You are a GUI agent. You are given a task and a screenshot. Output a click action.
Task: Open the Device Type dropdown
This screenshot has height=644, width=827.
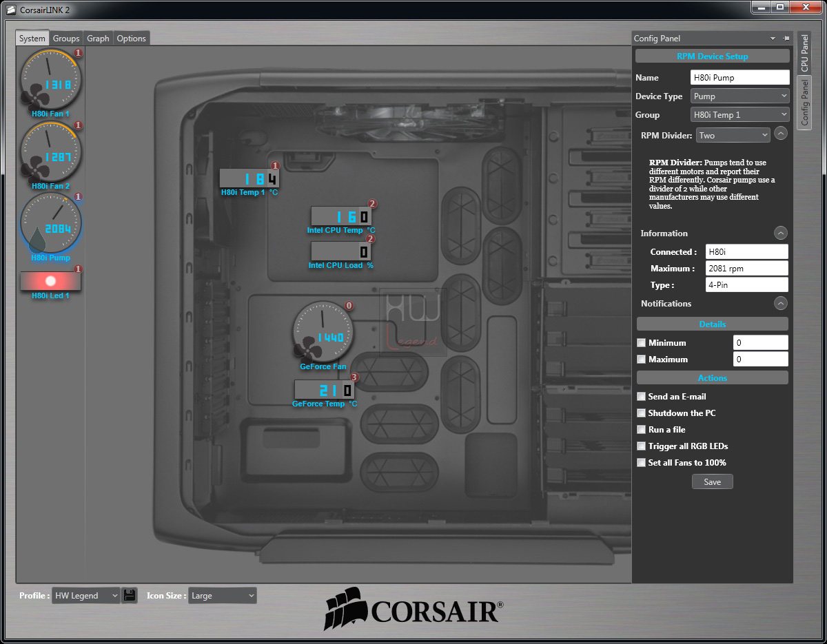(x=739, y=96)
